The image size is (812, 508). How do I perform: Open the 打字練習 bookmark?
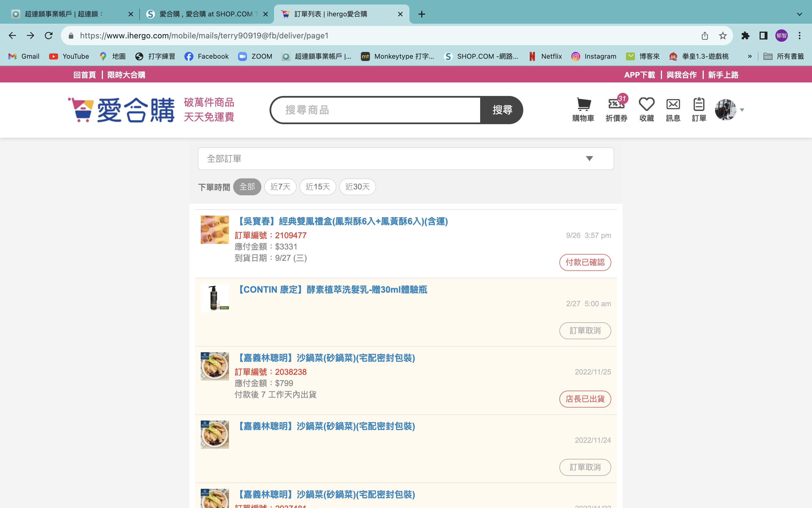(155, 56)
